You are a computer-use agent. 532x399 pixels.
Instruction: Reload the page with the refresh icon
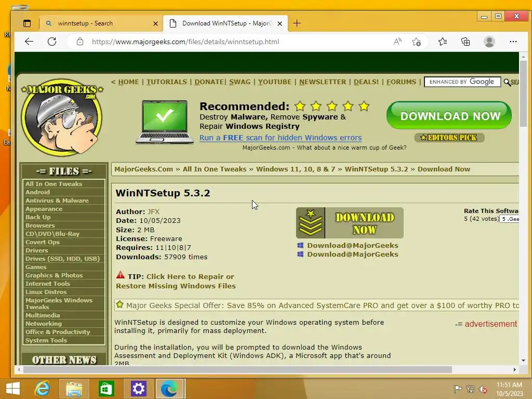tap(52, 42)
